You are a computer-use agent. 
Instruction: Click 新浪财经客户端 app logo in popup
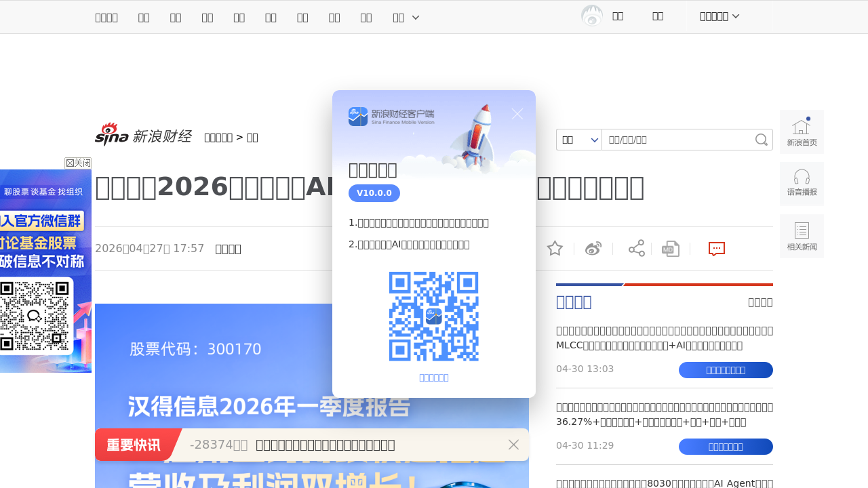(391, 117)
